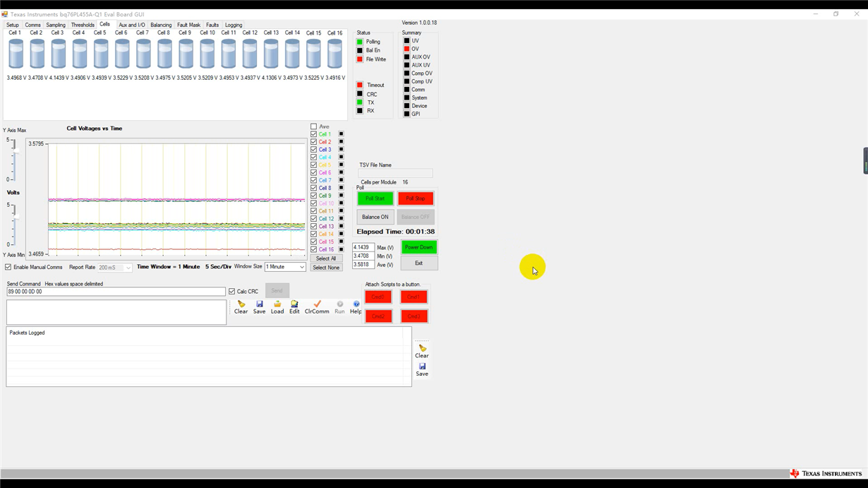Viewport: 868px width, 488px height.
Task: Click the red Cmd0 script button
Action: point(378,297)
